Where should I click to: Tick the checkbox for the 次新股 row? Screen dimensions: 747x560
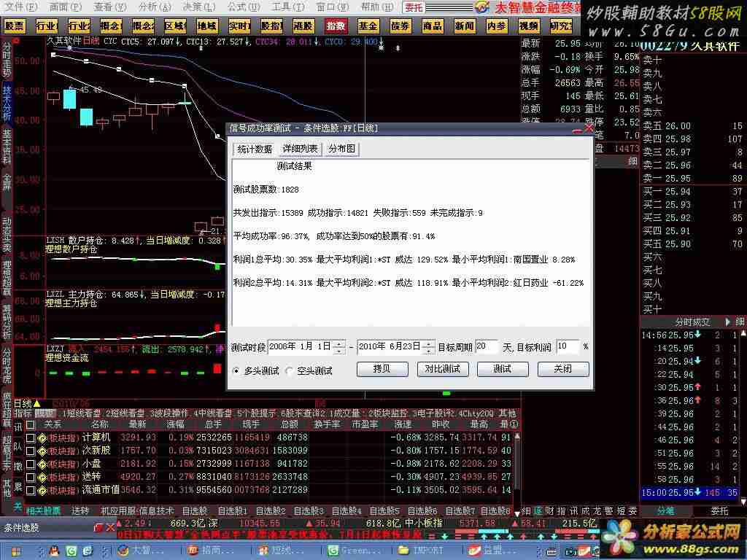click(x=31, y=451)
